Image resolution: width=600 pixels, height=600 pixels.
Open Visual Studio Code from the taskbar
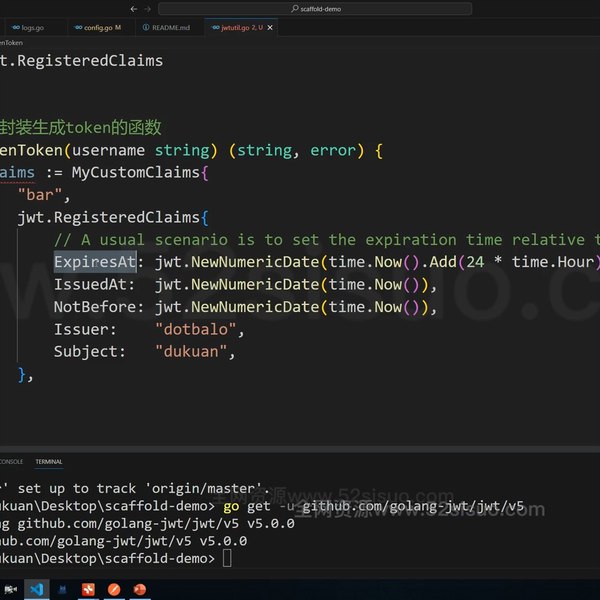click(x=38, y=589)
